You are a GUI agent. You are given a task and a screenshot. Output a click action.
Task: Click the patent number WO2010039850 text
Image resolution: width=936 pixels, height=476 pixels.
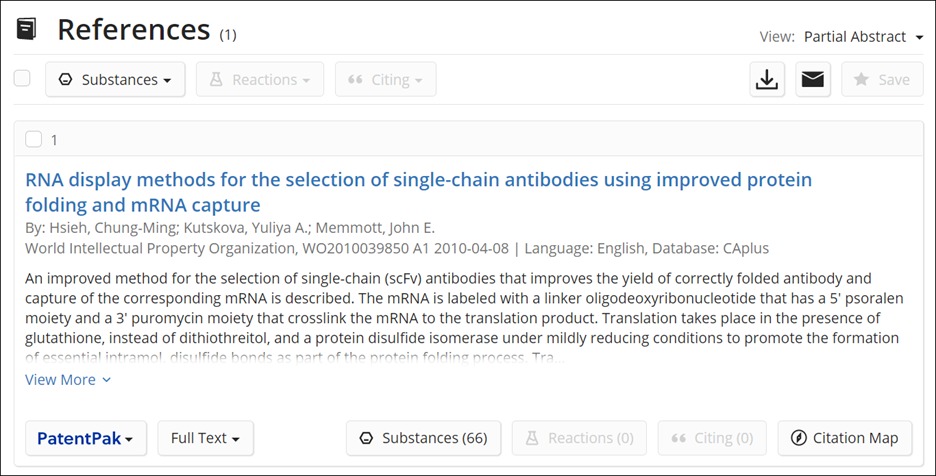(355, 248)
